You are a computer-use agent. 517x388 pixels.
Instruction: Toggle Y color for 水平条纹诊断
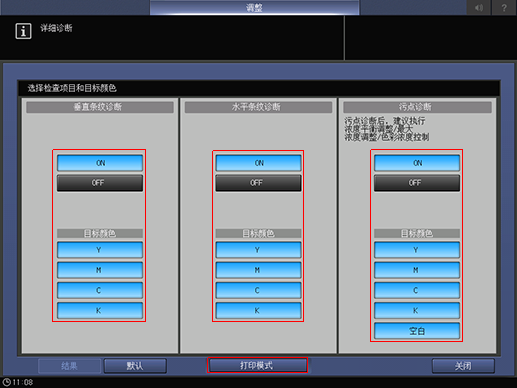click(258, 250)
